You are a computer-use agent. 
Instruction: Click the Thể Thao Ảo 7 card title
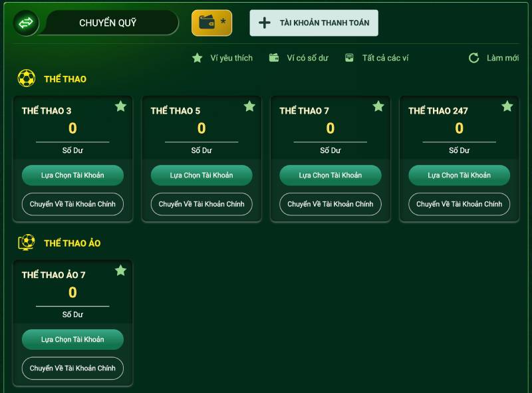[x=54, y=275]
